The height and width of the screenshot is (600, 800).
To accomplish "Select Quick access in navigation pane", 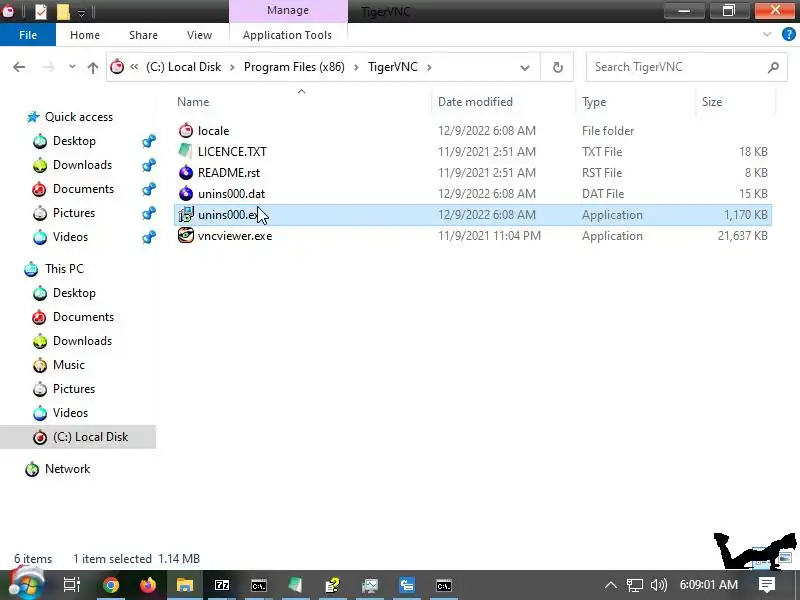I will tap(79, 117).
